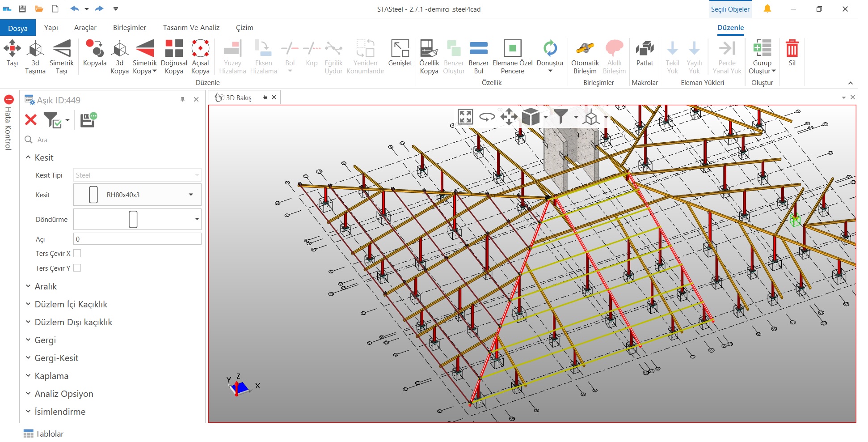The width and height of the screenshot is (868, 442).
Task: Enable the Ters Çevir X checkbox
Action: click(x=77, y=253)
